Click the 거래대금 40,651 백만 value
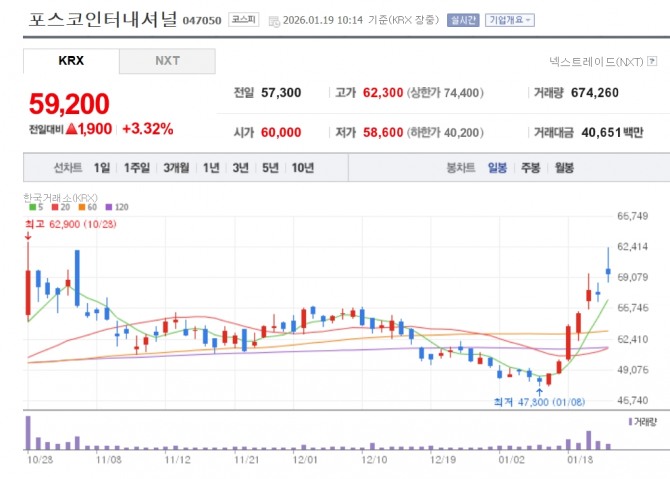670x479 pixels. tap(612, 132)
